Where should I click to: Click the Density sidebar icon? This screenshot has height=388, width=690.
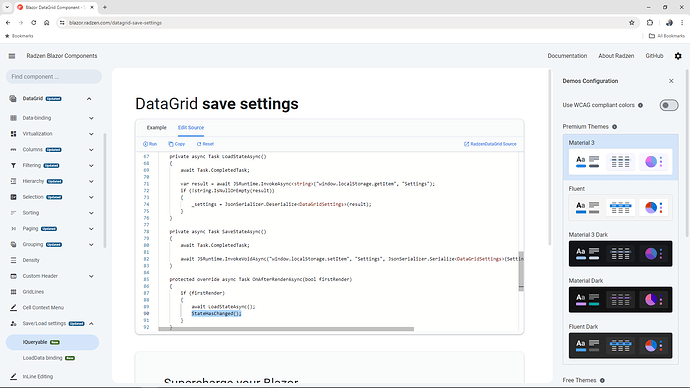pos(13,260)
